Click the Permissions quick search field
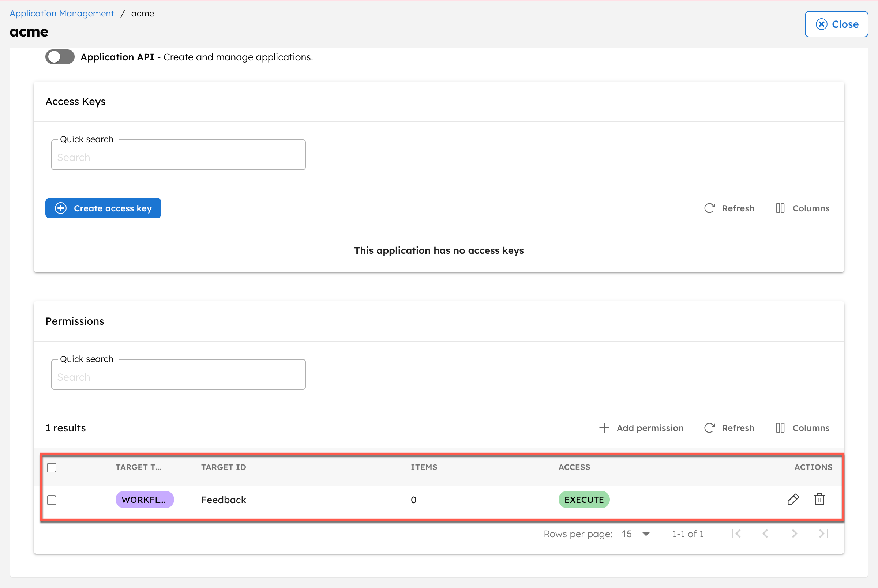Viewport: 878px width, 588px height. click(x=178, y=374)
